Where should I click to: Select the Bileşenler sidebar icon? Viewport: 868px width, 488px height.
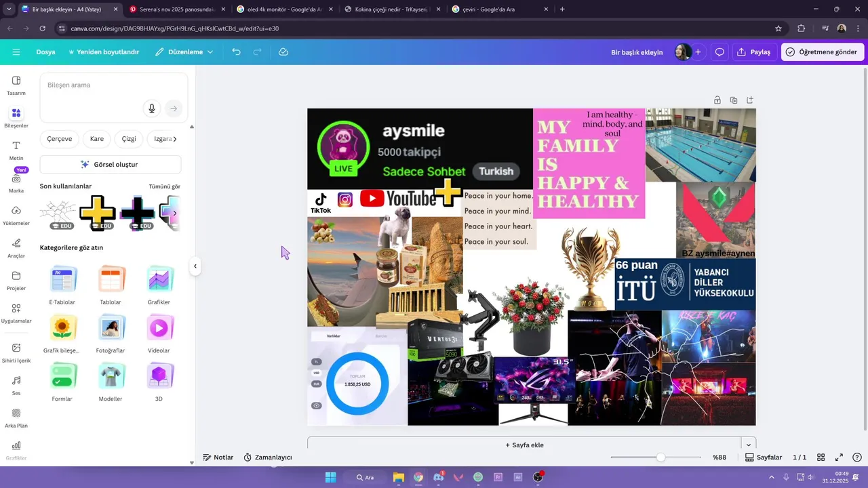click(16, 118)
